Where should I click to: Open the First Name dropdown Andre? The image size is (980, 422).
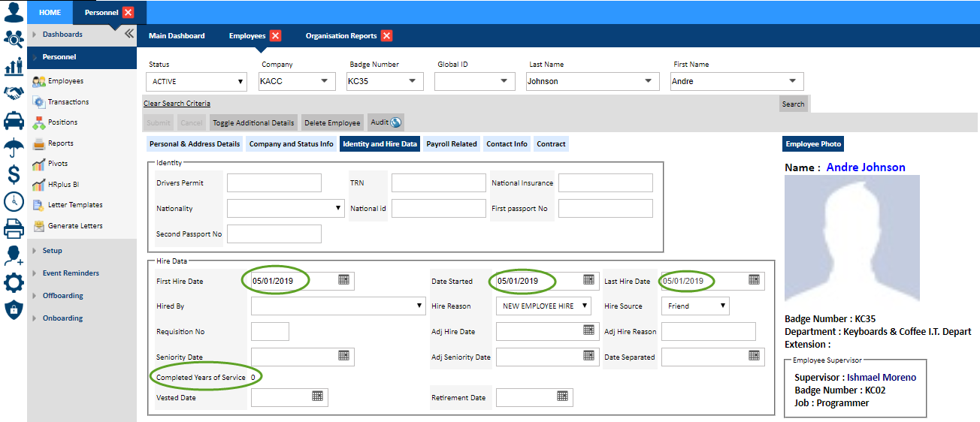737,81
